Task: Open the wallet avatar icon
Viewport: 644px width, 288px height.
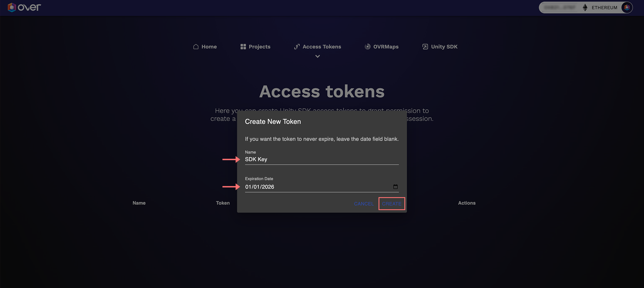Action: [x=627, y=8]
